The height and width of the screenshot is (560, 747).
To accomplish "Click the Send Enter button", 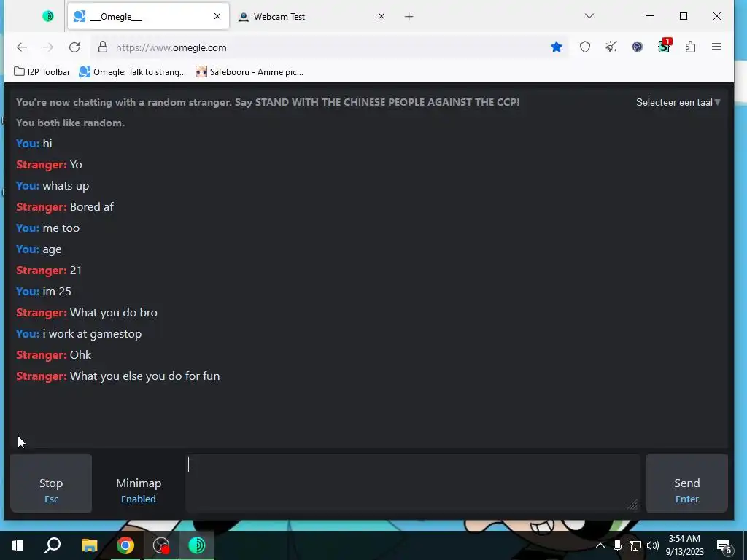I will 687,483.
